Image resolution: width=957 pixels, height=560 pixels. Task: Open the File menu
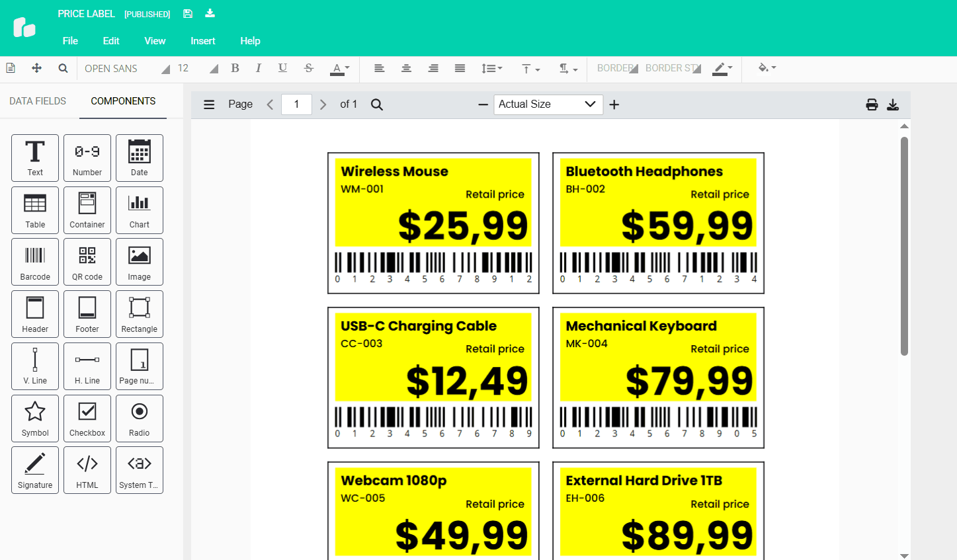(70, 41)
